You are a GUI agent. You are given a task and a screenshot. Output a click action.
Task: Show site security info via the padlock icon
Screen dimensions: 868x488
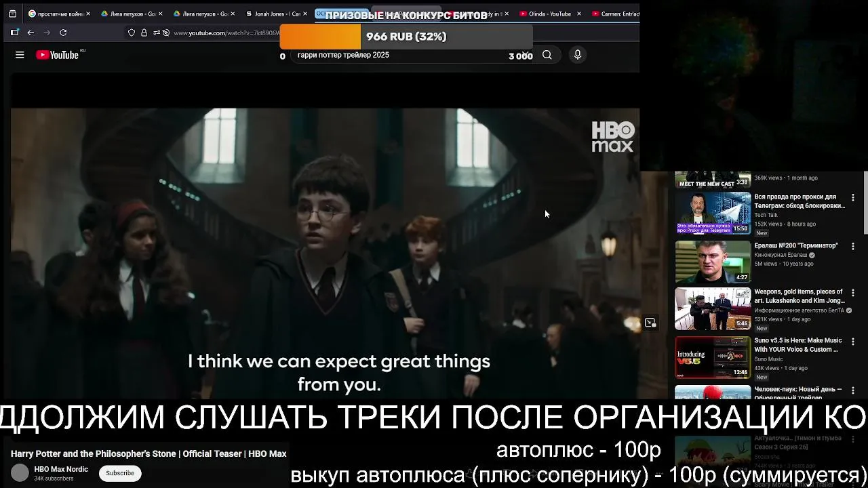pyautogui.click(x=144, y=33)
